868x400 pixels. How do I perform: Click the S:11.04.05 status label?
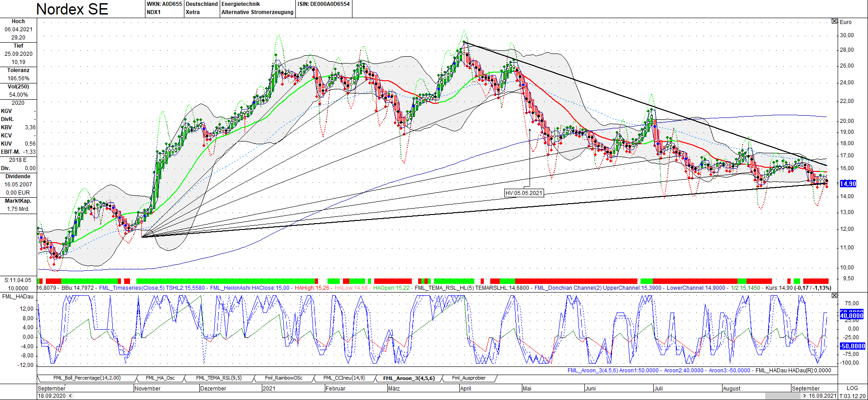[18, 280]
